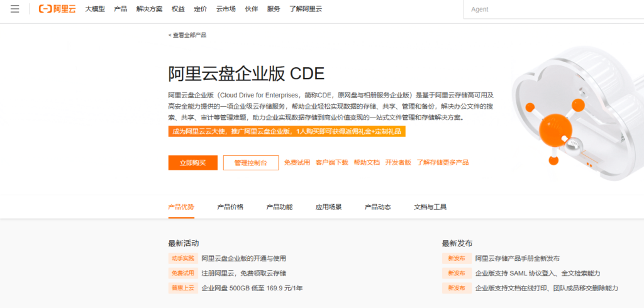Open the 服务 menu item
The width and height of the screenshot is (644, 308).
[x=274, y=9]
